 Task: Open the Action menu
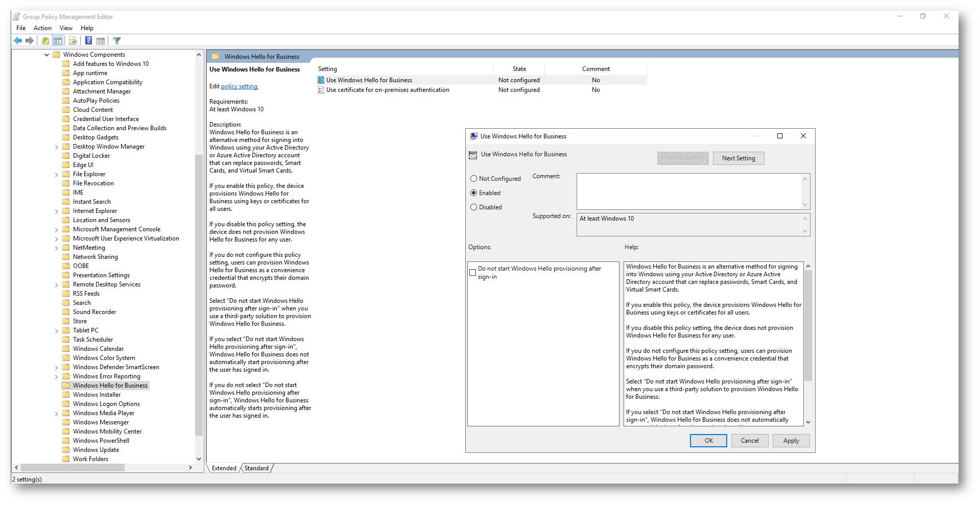tap(42, 28)
